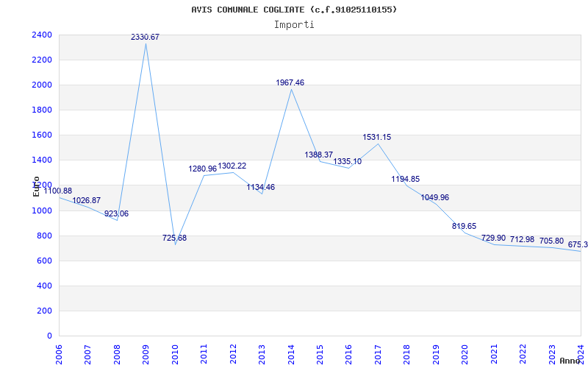Click the 2021 x-axis year label
The height and width of the screenshot is (368, 588).
[494, 354]
